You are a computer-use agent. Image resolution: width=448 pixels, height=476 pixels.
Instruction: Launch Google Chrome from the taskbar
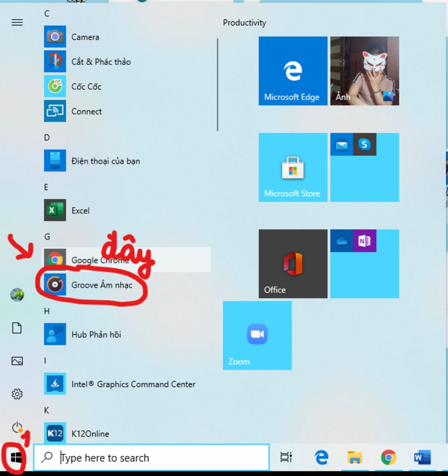[388, 457]
